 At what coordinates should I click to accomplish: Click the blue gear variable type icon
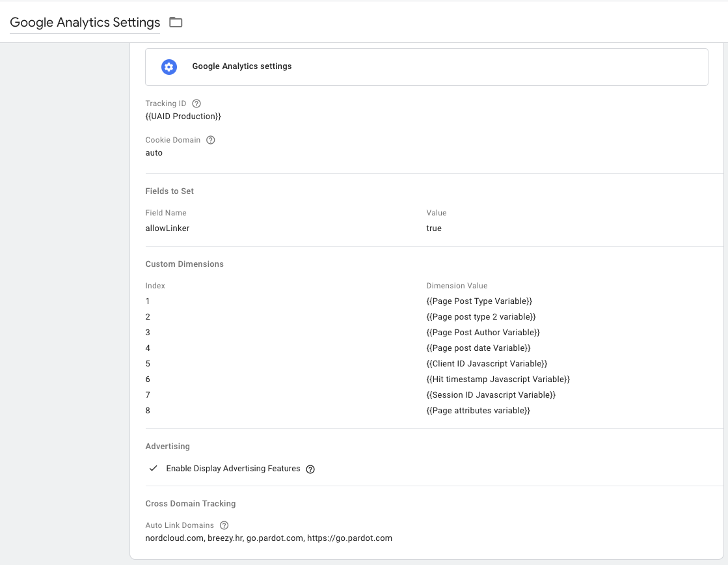(169, 66)
